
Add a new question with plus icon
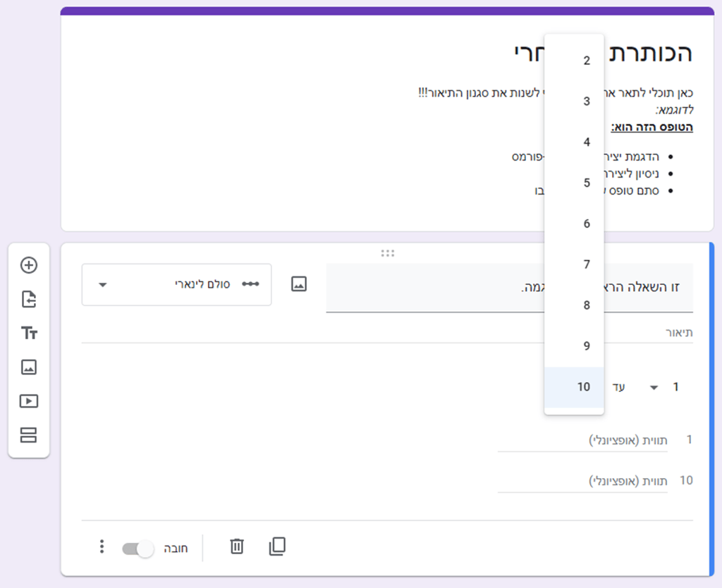[29, 265]
